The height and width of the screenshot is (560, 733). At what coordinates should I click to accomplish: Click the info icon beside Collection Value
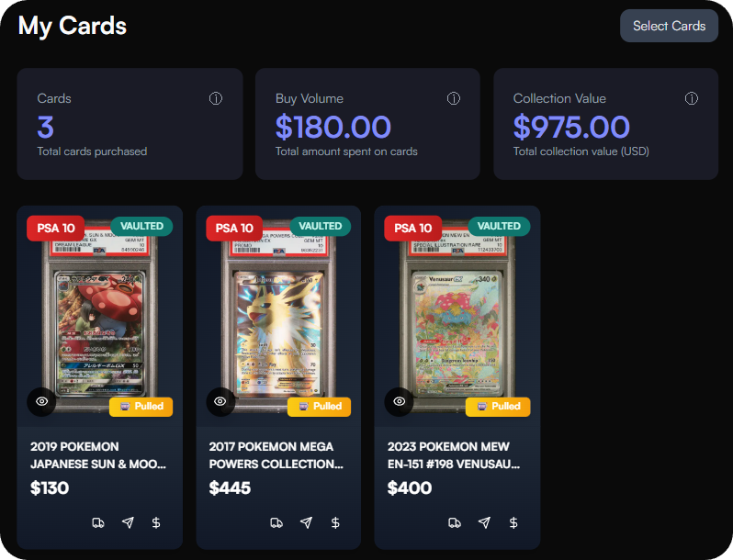(692, 98)
